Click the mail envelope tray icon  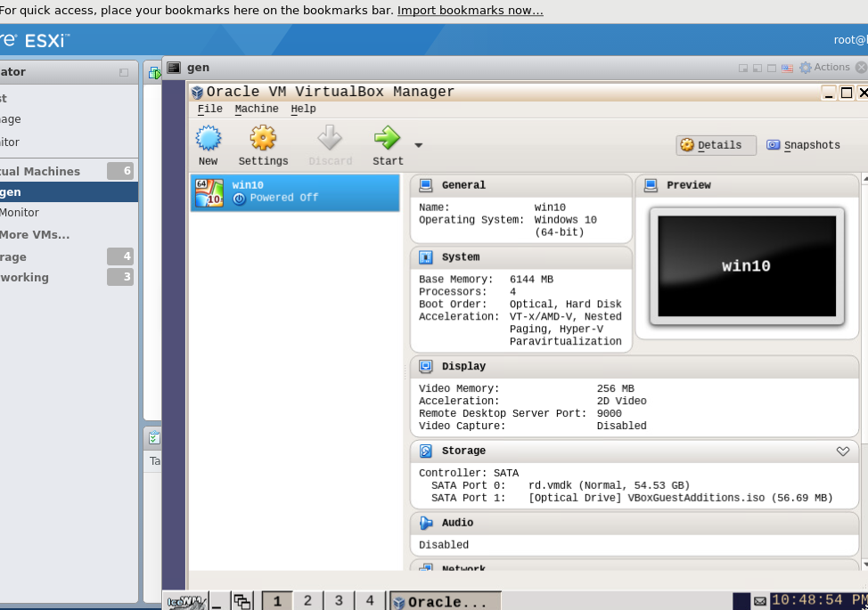[x=760, y=601]
